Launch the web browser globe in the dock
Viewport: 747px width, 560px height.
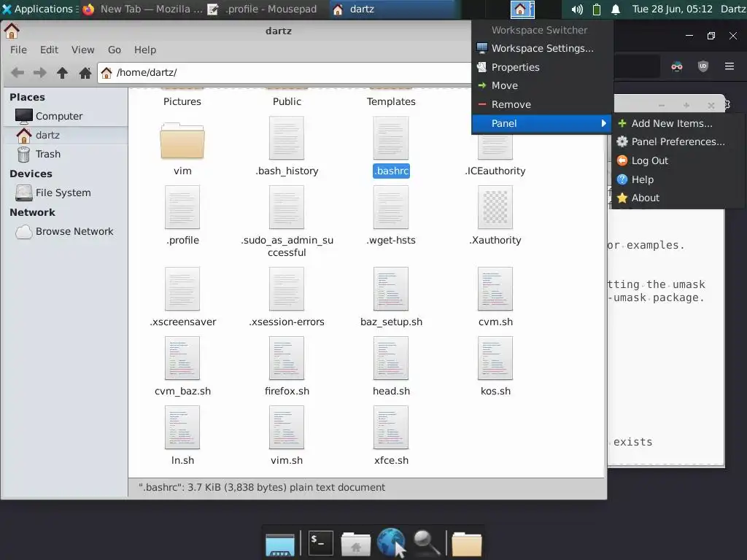tap(391, 542)
